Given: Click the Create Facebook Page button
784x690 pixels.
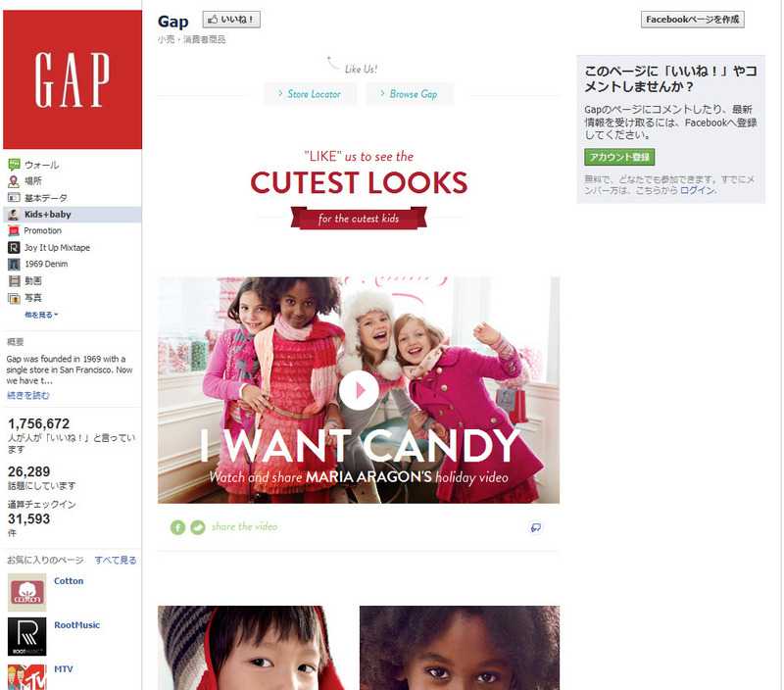Looking at the screenshot, I should (693, 20).
